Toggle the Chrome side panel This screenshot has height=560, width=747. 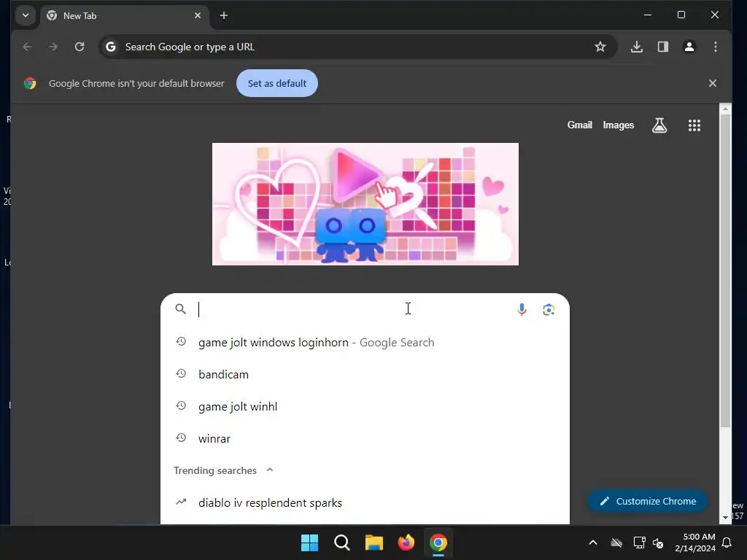pos(662,47)
